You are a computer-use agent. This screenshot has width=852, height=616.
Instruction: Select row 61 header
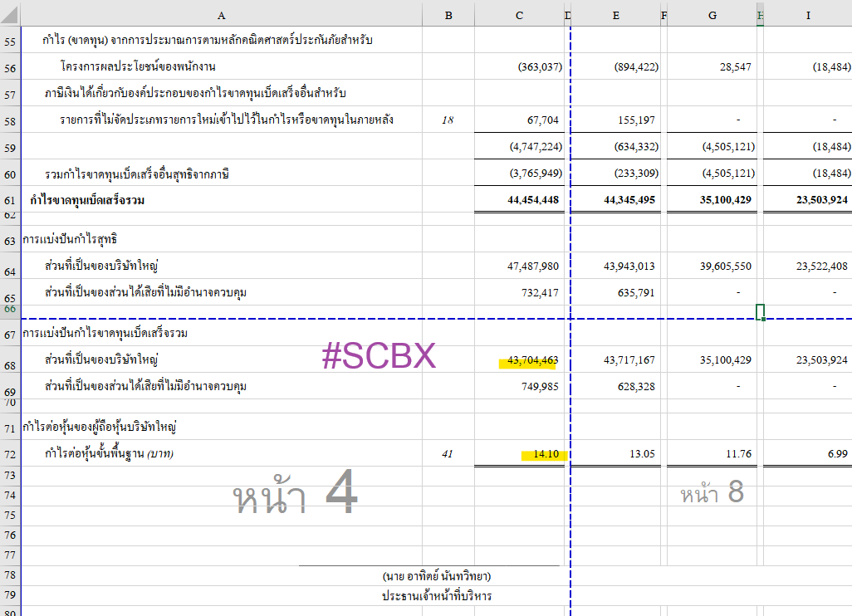click(10, 200)
